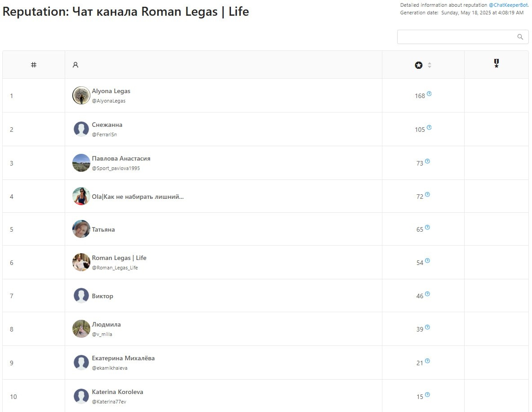The width and height of the screenshot is (532, 412).
Task: Open Alyona Legas profile avatar
Action: [x=81, y=95]
